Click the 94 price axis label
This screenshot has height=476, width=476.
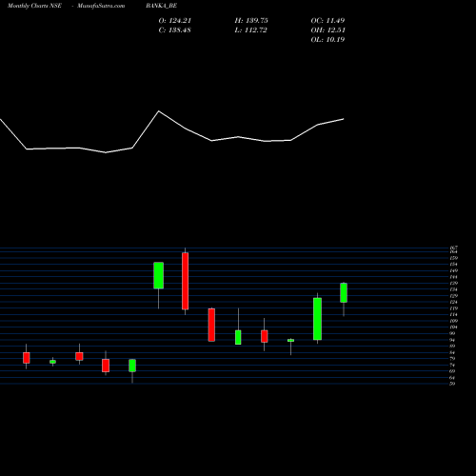(x=452, y=340)
